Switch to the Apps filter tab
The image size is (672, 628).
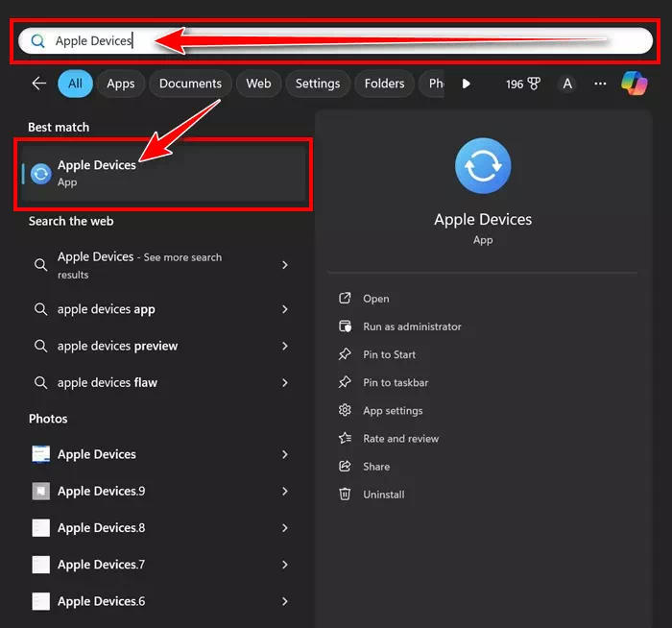point(121,84)
